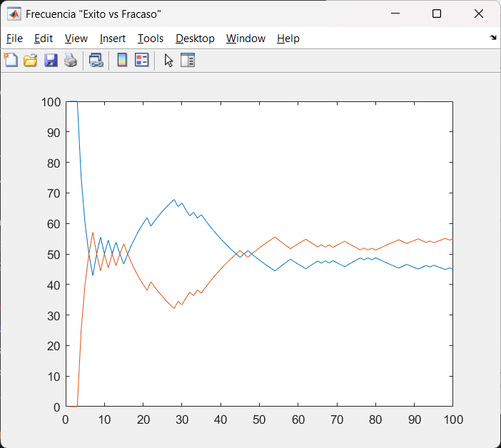
Task: Open a file with the folder icon
Action: [30, 61]
